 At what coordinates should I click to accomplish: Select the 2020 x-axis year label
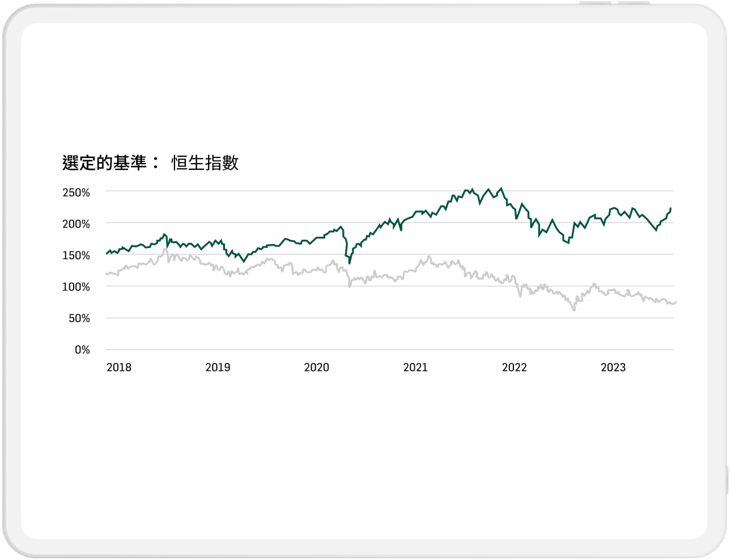316,367
